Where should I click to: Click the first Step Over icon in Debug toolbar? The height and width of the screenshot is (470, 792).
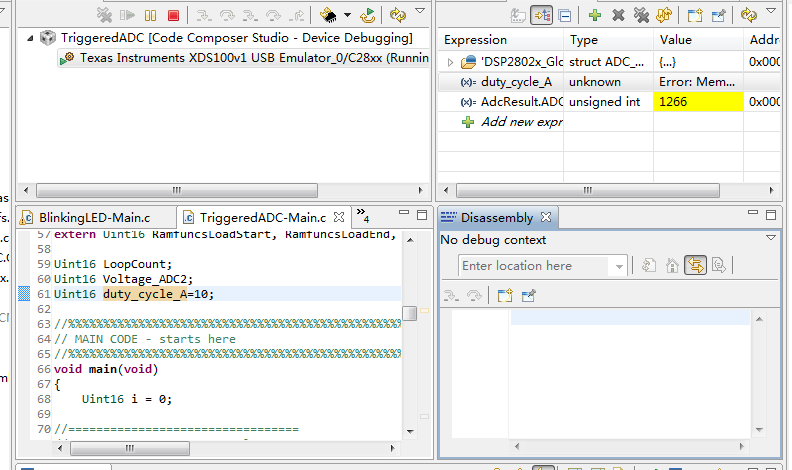227,16
